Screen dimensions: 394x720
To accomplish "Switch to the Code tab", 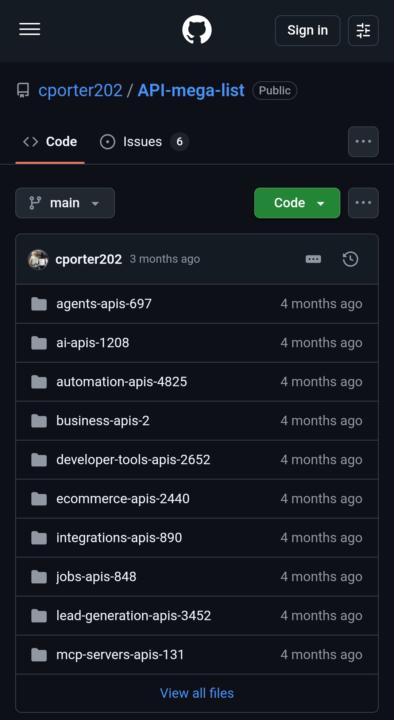I will 50,142.
